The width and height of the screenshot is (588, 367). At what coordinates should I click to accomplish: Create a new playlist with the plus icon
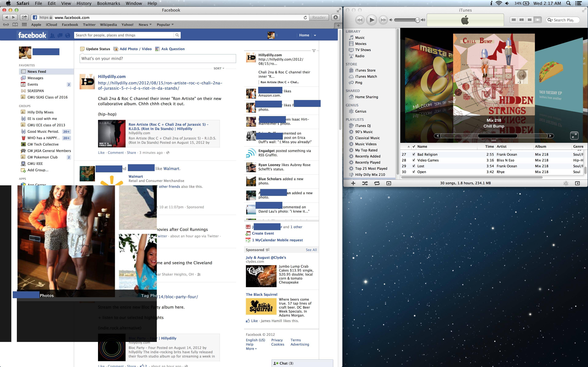[x=353, y=183]
